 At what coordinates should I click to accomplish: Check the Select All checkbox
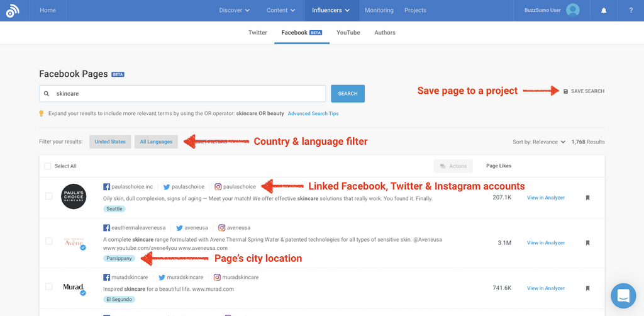pos(48,166)
